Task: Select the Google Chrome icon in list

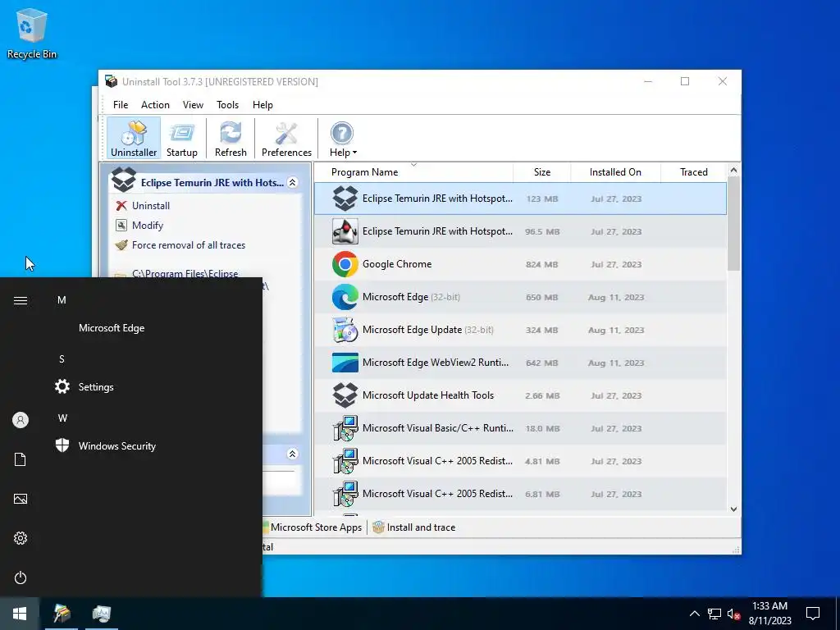Action: pos(345,264)
